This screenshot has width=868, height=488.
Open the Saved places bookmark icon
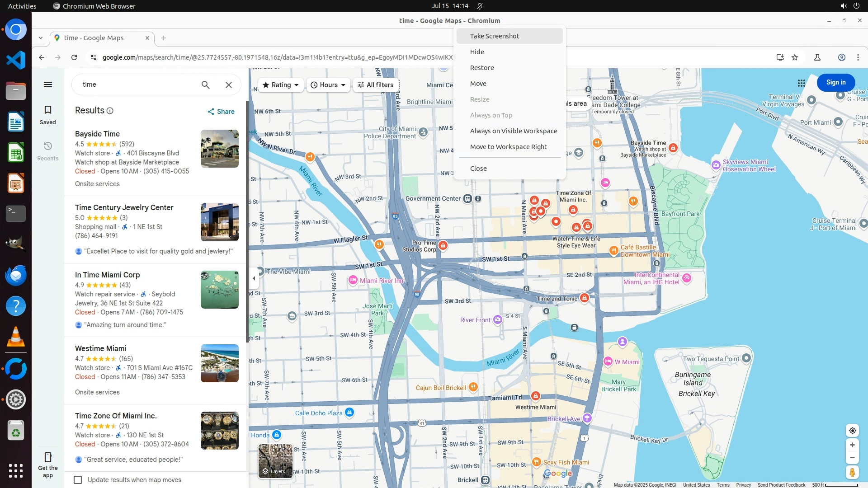[x=48, y=110]
